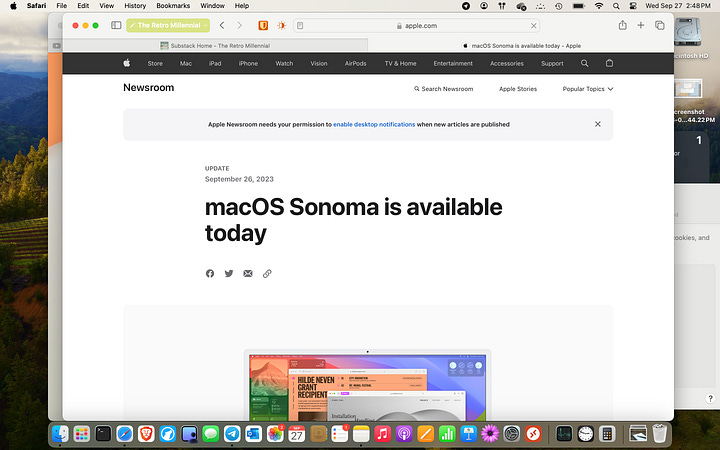Viewport: 720px width, 450px height.
Task: Open Store in Apple navigation
Action: click(x=155, y=63)
